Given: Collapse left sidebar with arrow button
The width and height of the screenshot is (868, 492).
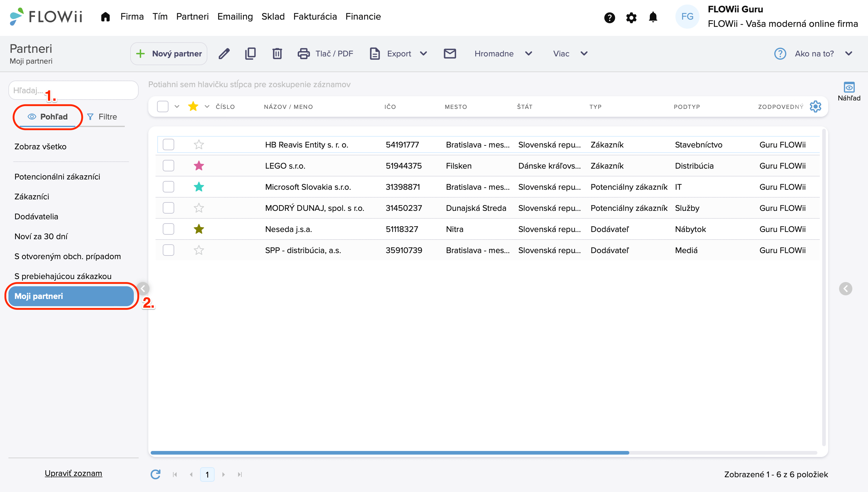Looking at the screenshot, I should [x=143, y=289].
